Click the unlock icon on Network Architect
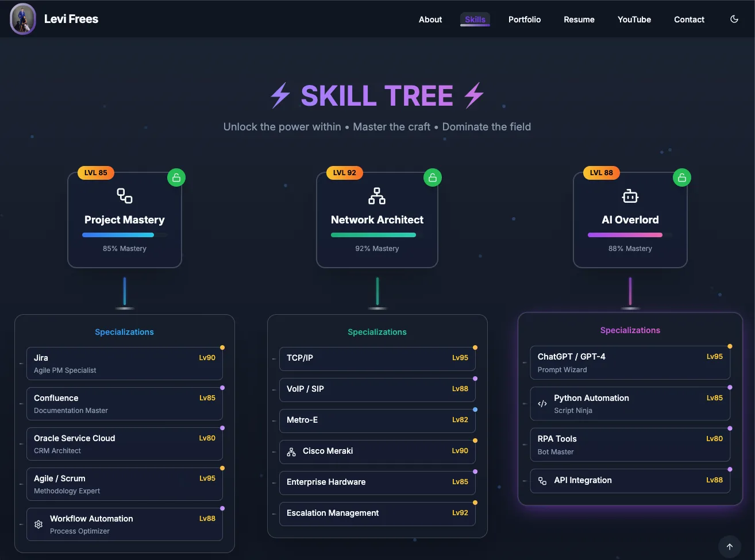This screenshot has height=560, width=755. pyautogui.click(x=433, y=177)
